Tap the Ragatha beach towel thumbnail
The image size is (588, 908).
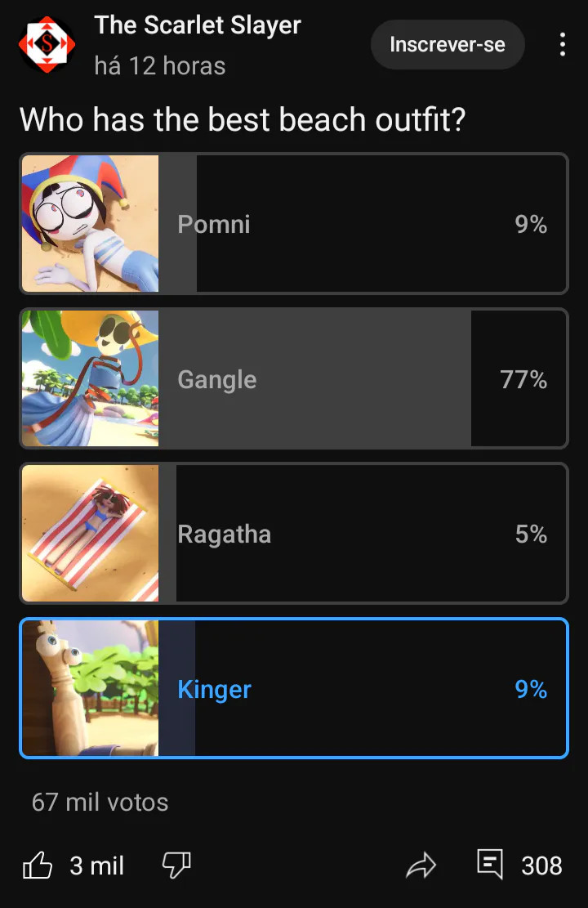tap(91, 534)
